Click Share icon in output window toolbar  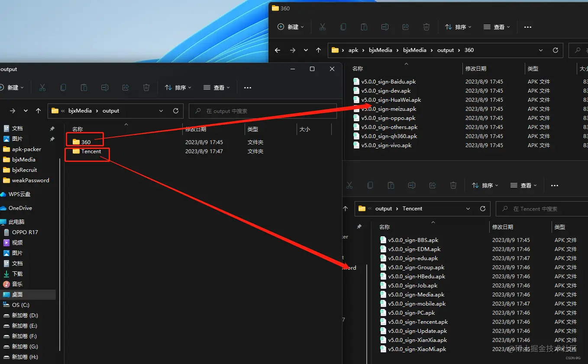tap(126, 87)
